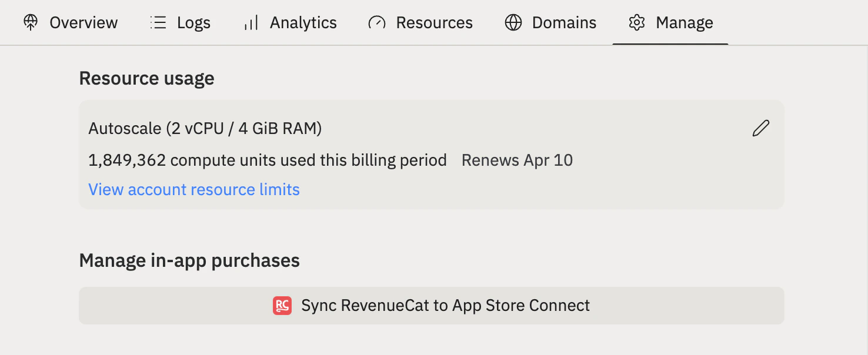This screenshot has height=355, width=868.
Task: Click the Domains globe icon
Action: 513,22
